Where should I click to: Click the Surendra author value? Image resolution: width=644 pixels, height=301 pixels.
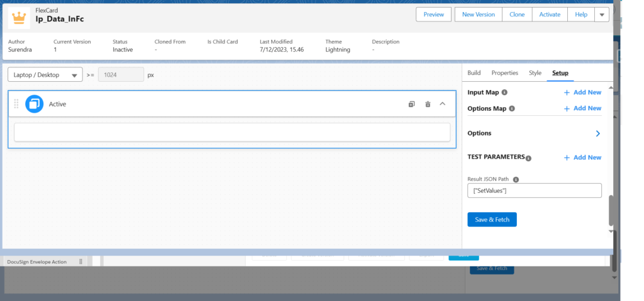(19, 50)
